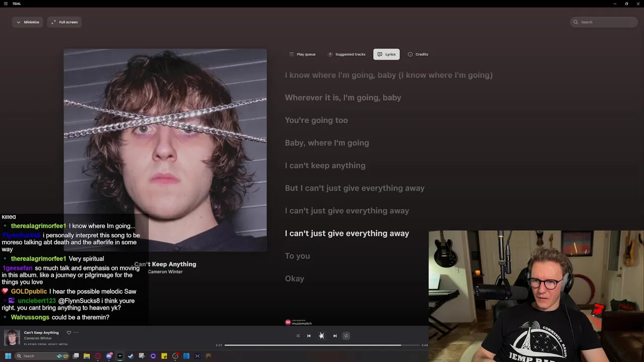Viewport: 644px width, 362px height.
Task: Click the large Cameron Winter album cover
Action: [x=165, y=150]
